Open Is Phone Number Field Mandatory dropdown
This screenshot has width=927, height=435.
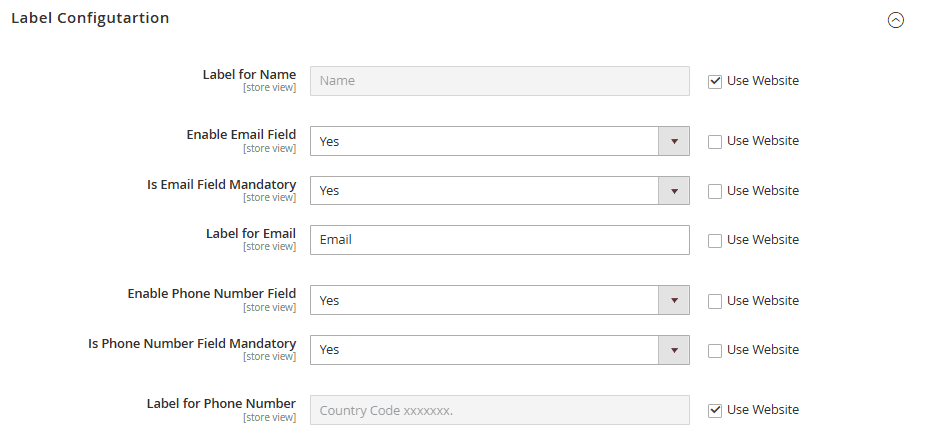tap(484, 350)
